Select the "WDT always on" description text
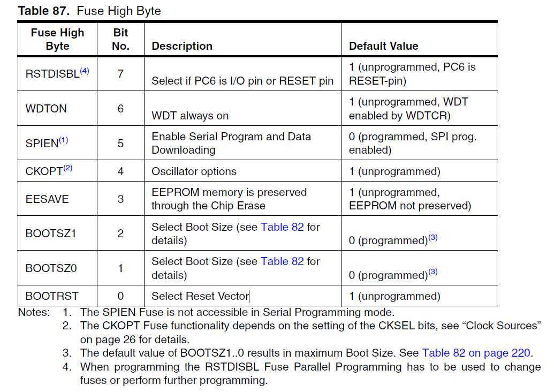Viewport: 554px width, 392px height. click(190, 116)
